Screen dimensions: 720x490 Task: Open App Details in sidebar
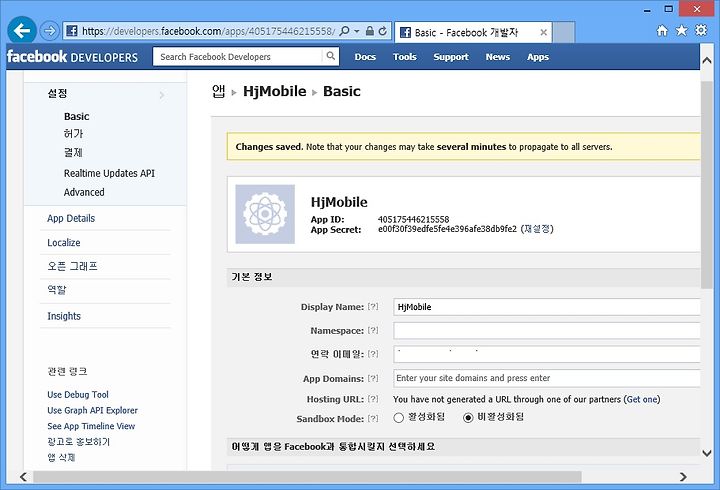71,218
